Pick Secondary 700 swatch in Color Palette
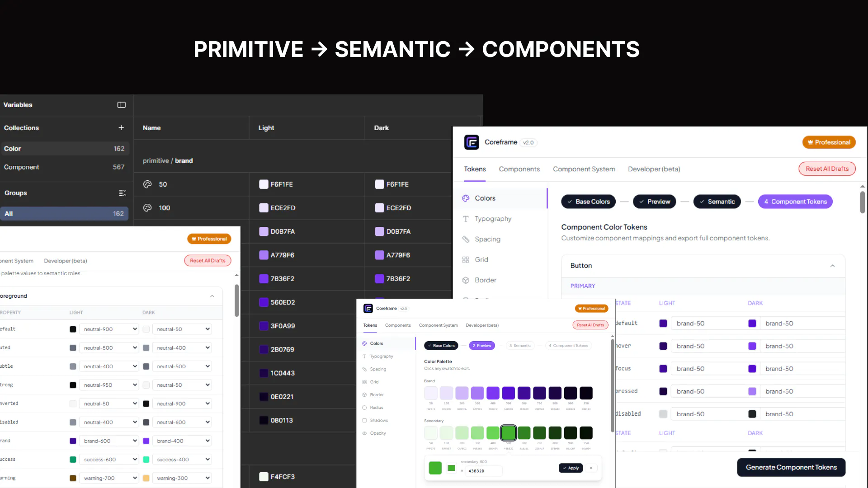This screenshot has height=488, width=868. point(539,433)
